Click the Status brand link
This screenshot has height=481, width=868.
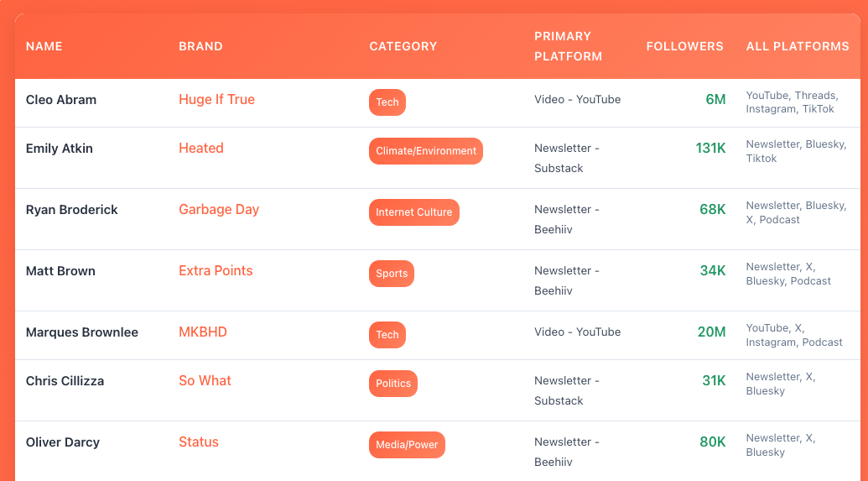(x=198, y=442)
